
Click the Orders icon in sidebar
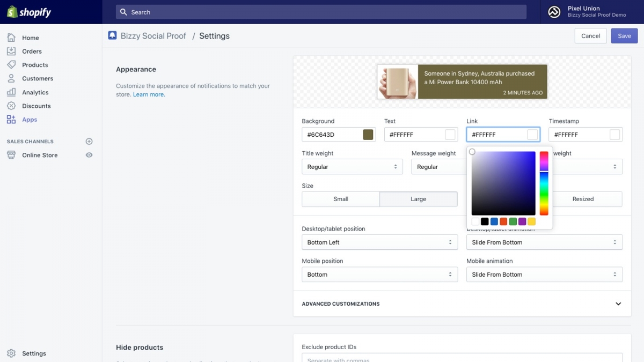(x=11, y=51)
